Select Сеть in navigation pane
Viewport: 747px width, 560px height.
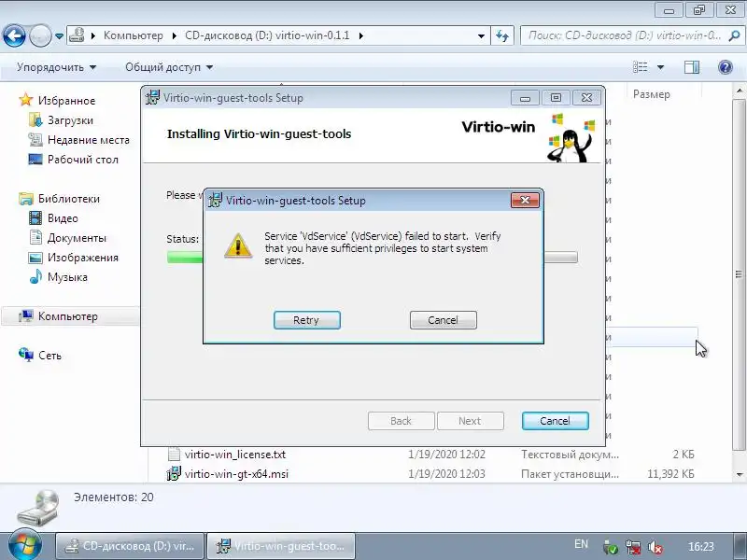[50, 356]
